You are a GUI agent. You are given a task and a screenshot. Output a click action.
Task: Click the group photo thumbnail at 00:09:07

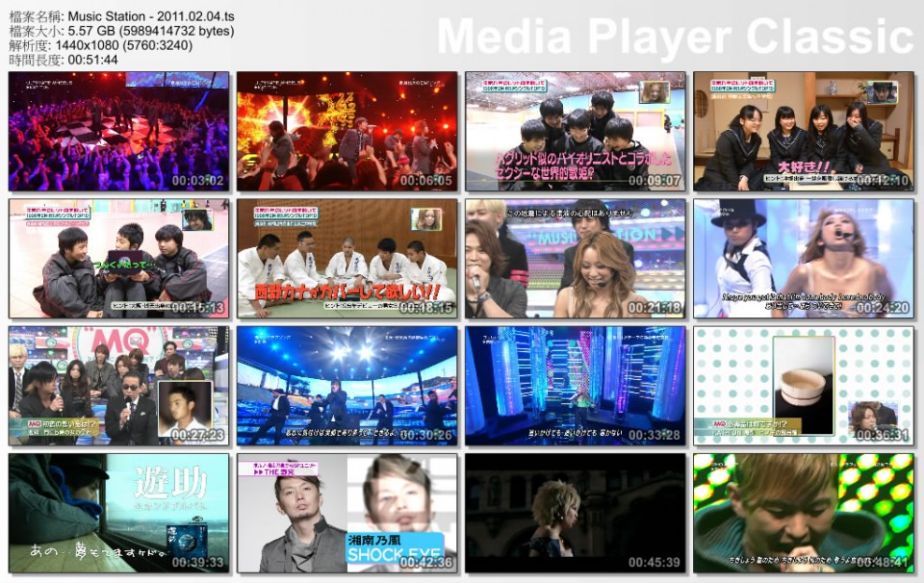click(575, 130)
